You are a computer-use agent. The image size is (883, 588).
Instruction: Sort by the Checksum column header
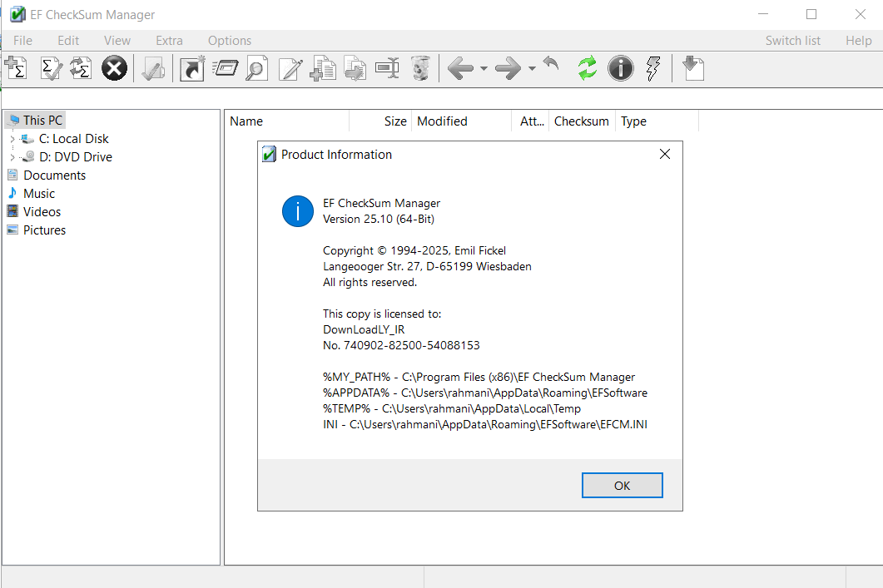pyautogui.click(x=582, y=121)
